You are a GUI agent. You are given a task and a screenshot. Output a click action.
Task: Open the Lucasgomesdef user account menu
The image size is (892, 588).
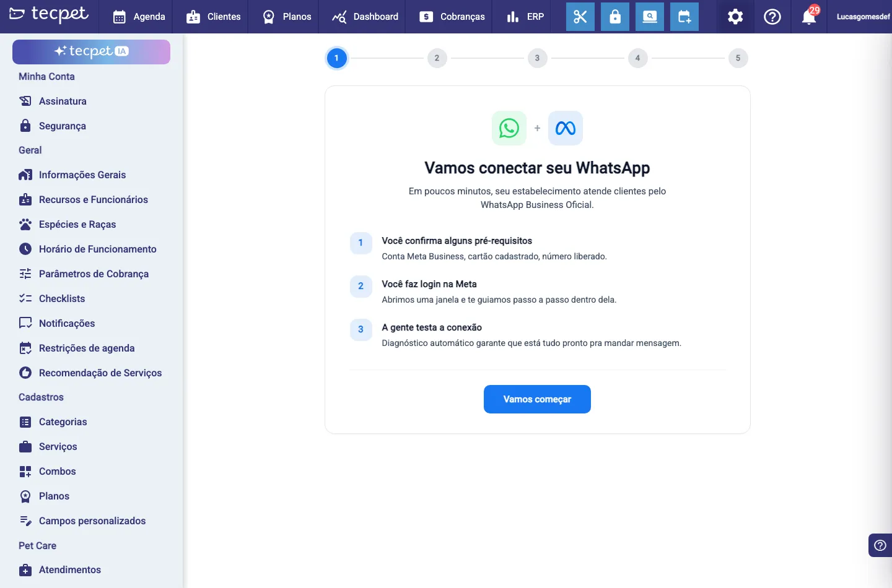click(864, 17)
